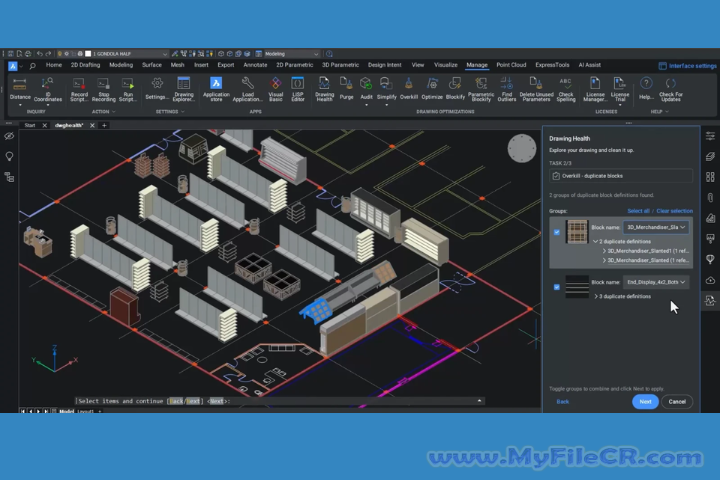Open Interface settings
Screen dimensions: 720x480
coord(687,66)
